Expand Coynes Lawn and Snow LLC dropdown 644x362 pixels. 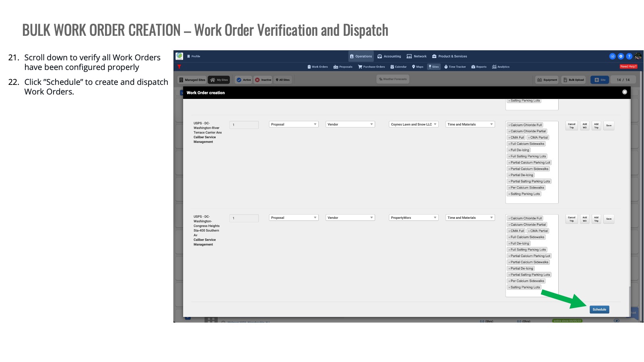coord(413,124)
